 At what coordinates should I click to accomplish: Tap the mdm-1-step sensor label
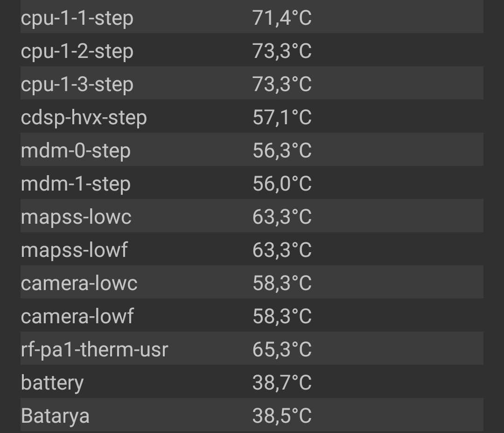pos(76,184)
